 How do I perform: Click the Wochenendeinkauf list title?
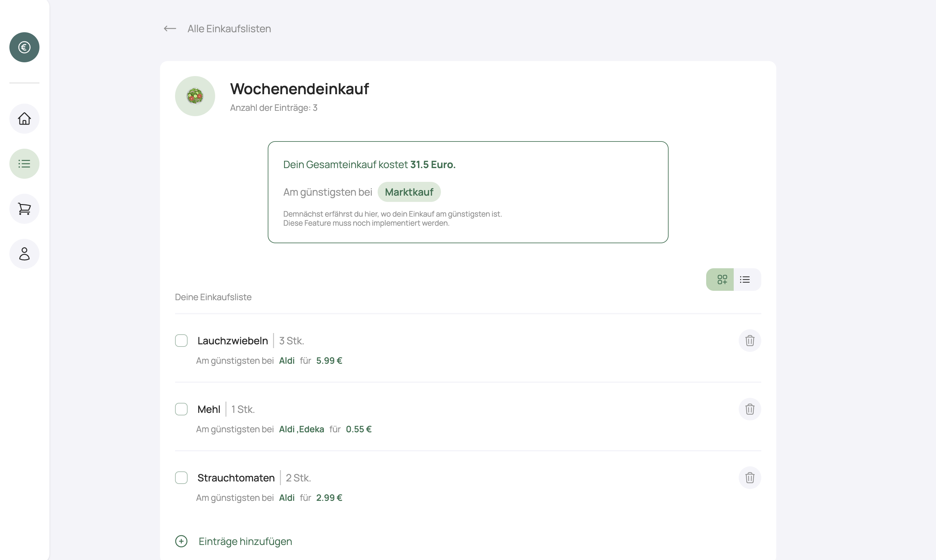click(x=299, y=89)
